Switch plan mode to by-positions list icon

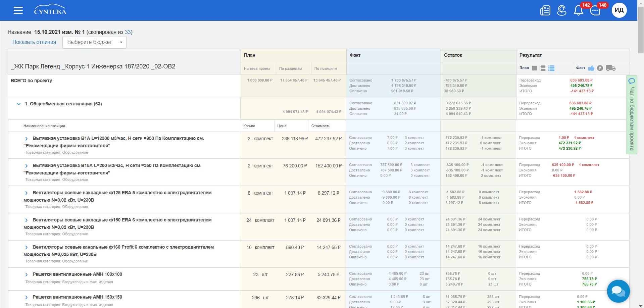tap(551, 68)
